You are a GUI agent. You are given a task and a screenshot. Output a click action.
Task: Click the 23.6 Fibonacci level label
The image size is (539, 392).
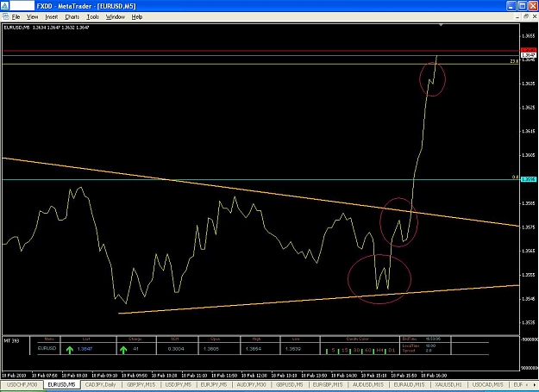(514, 61)
